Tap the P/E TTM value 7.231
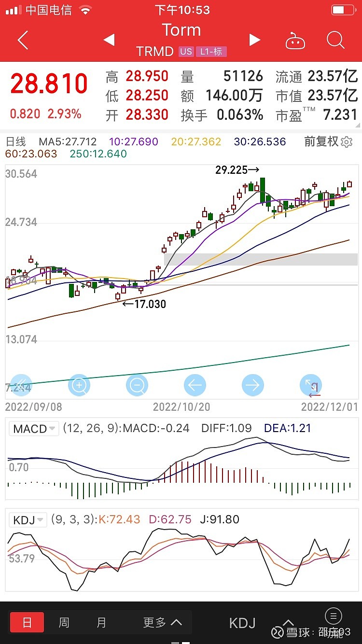The image size is (362, 644). pos(341,115)
